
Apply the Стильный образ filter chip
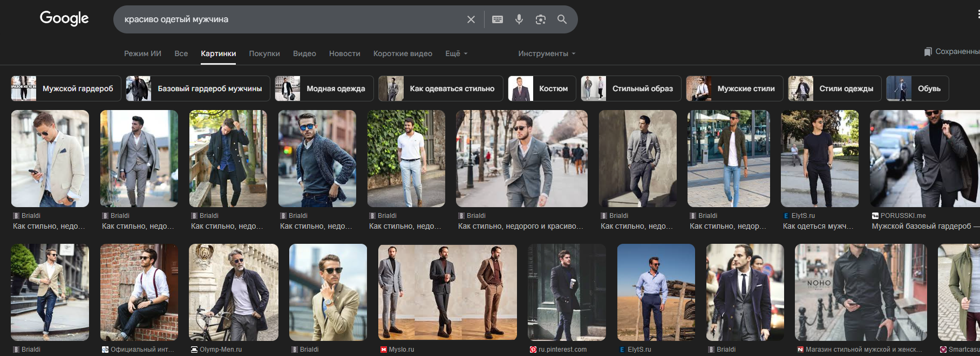point(630,88)
